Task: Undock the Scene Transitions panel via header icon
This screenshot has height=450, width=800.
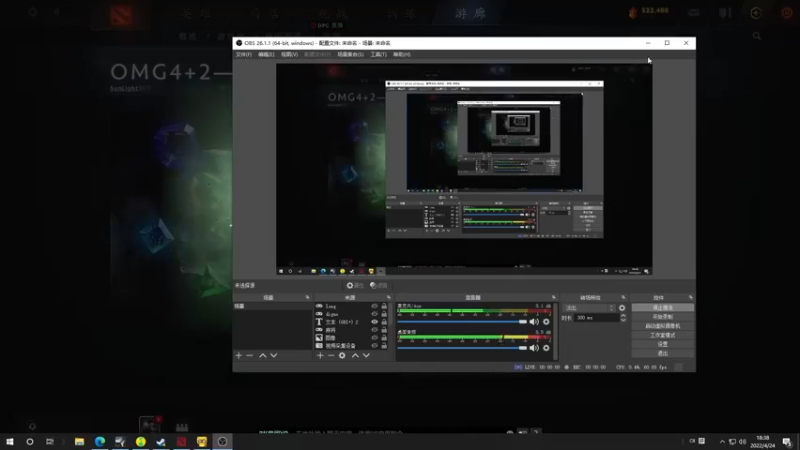Action: pyautogui.click(x=623, y=297)
